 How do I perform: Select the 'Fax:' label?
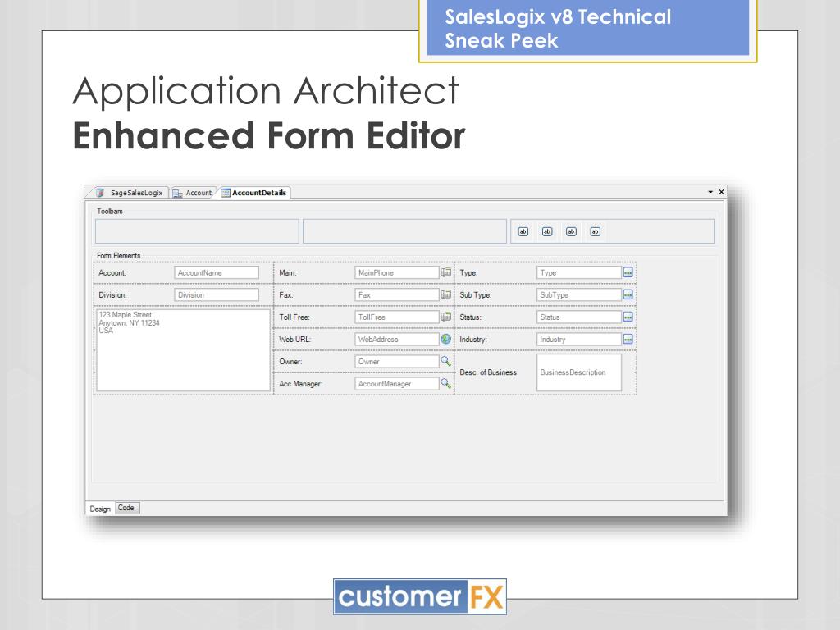[286, 294]
